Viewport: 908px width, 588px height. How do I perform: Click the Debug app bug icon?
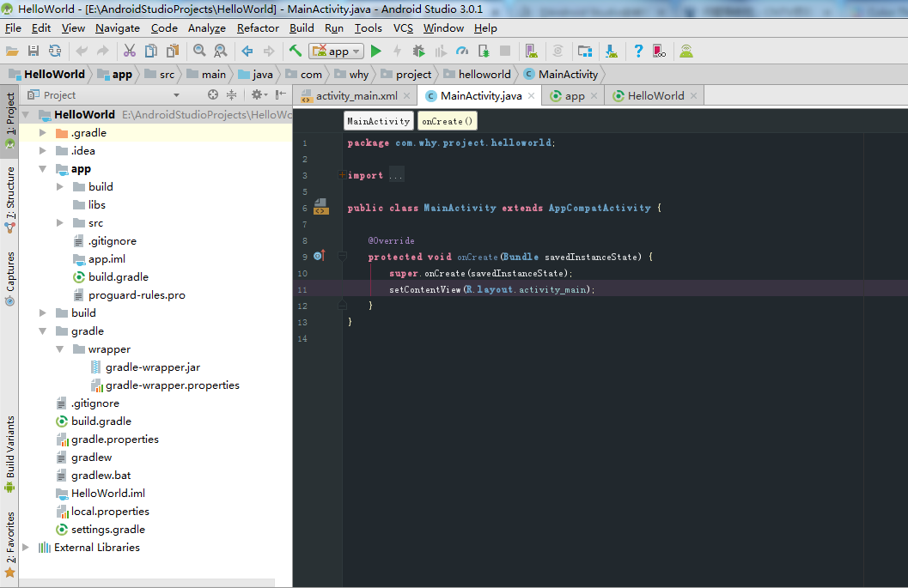coord(418,52)
